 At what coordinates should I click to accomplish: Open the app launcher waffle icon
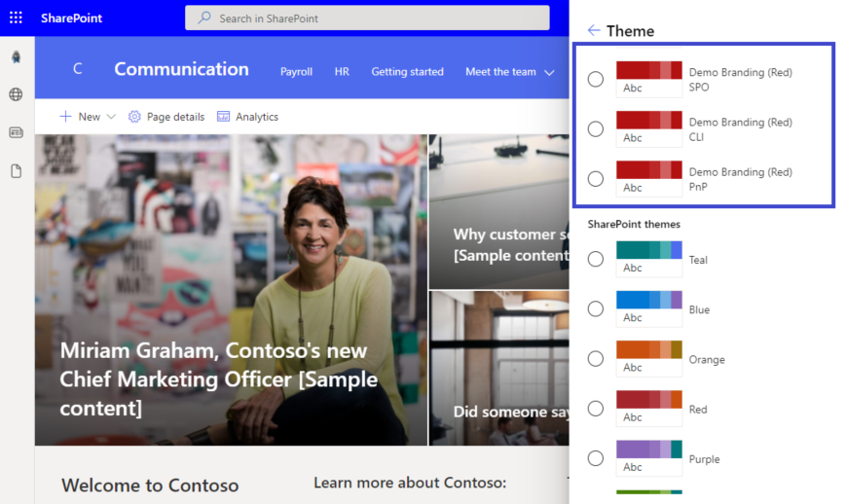pyautogui.click(x=16, y=18)
